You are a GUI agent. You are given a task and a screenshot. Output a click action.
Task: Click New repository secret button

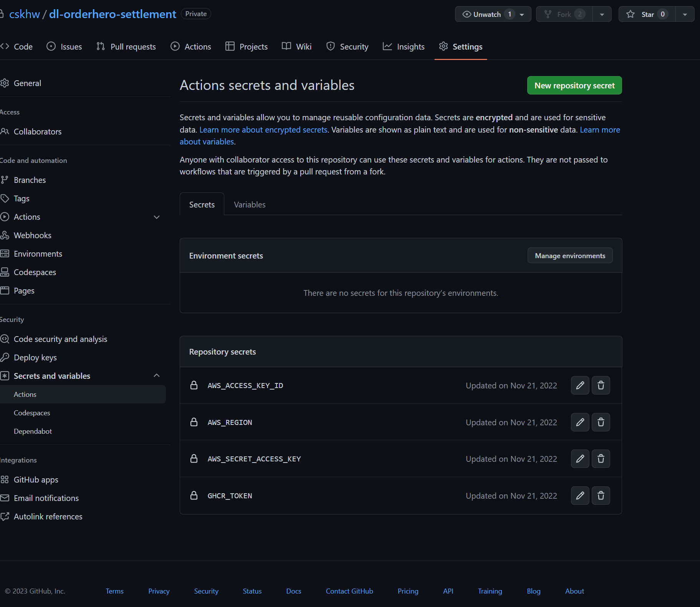(x=574, y=85)
